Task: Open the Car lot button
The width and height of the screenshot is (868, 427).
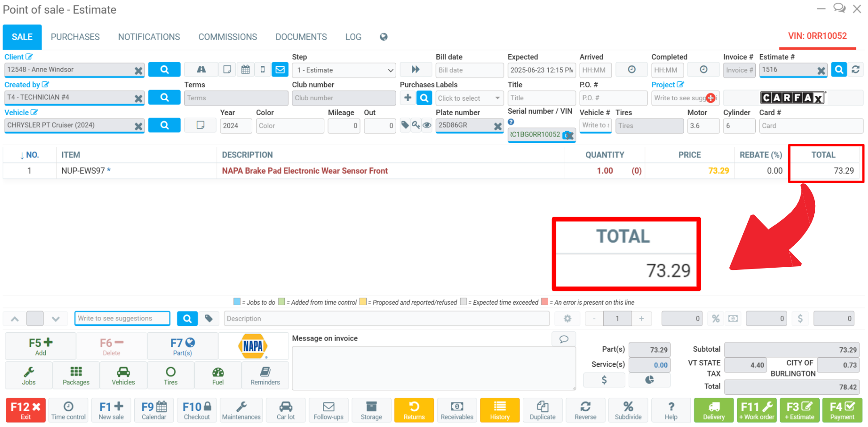Action: tap(285, 410)
